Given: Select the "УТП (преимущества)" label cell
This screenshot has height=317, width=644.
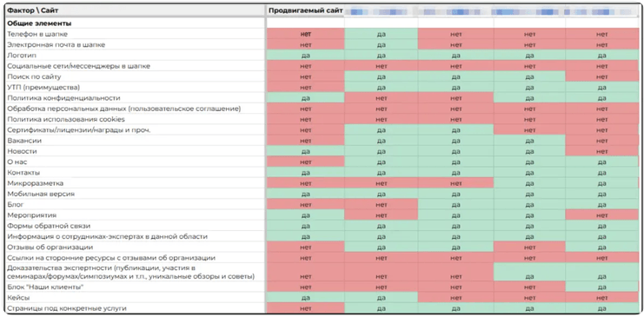Looking at the screenshot, I should (135, 88).
